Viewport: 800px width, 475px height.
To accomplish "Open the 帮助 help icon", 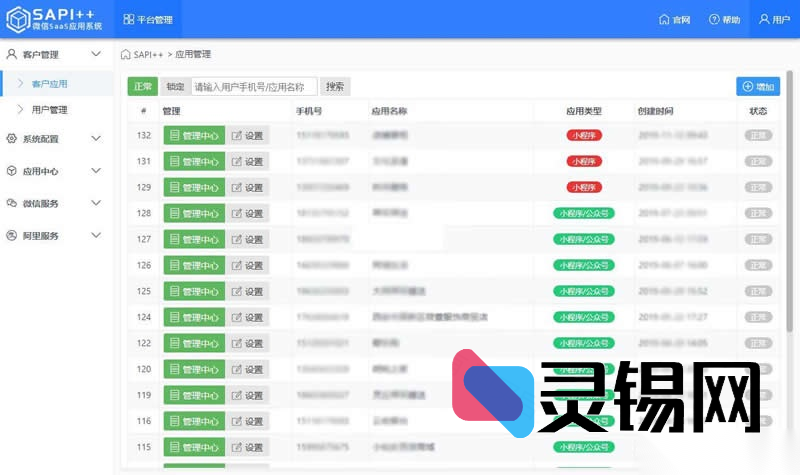I will pyautogui.click(x=714, y=20).
